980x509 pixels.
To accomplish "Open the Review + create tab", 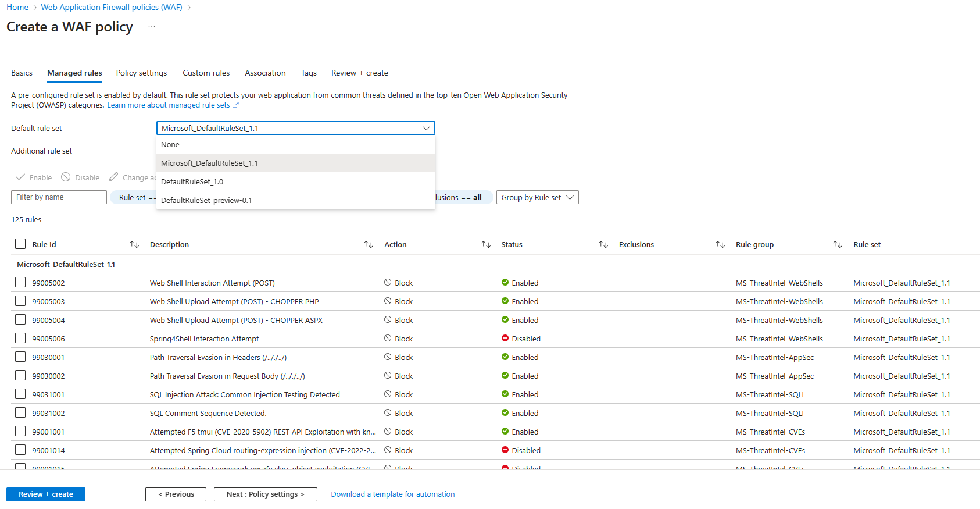I will pyautogui.click(x=360, y=73).
